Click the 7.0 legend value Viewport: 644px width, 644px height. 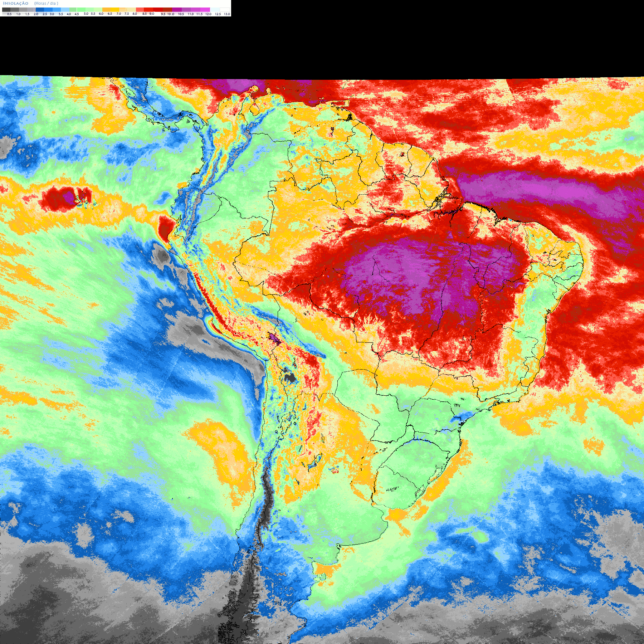119,14
